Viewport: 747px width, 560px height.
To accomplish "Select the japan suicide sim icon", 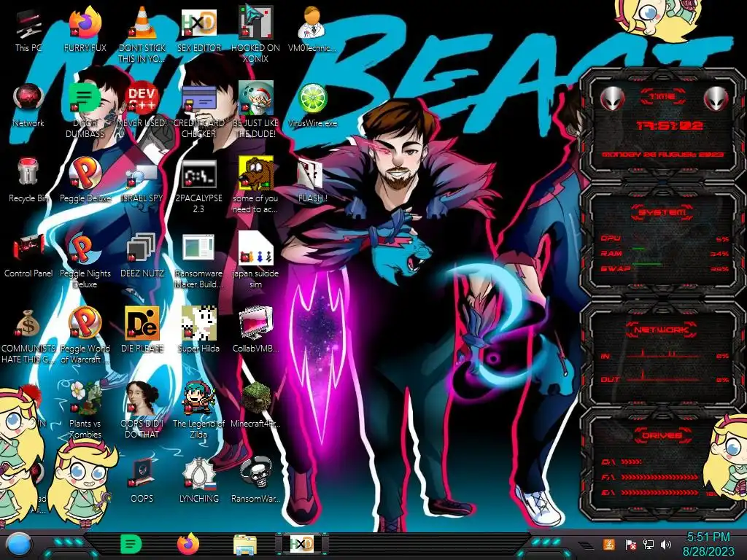I will pyautogui.click(x=255, y=248).
